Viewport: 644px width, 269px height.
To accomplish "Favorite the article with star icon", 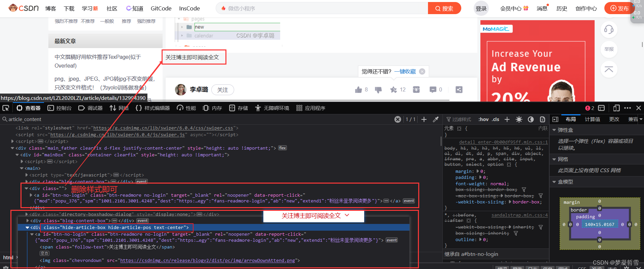I will [393, 89].
